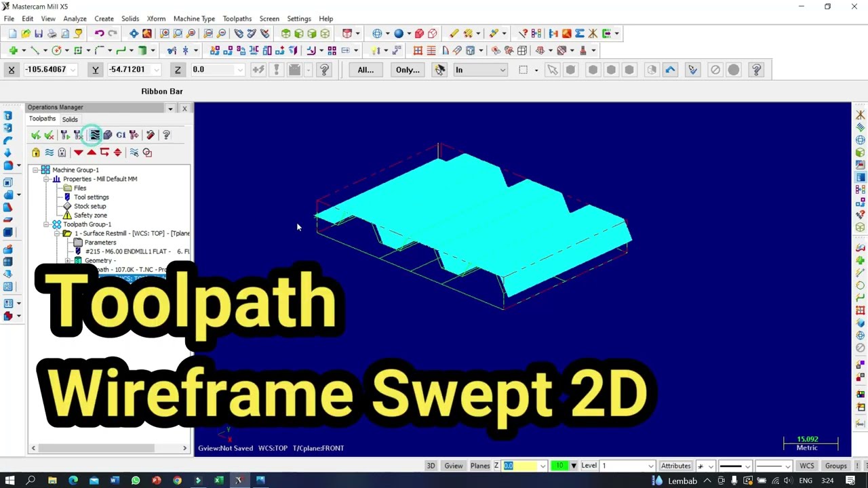This screenshot has width=868, height=488.
Task: Click Verify selected operations icon
Action: tap(108, 135)
